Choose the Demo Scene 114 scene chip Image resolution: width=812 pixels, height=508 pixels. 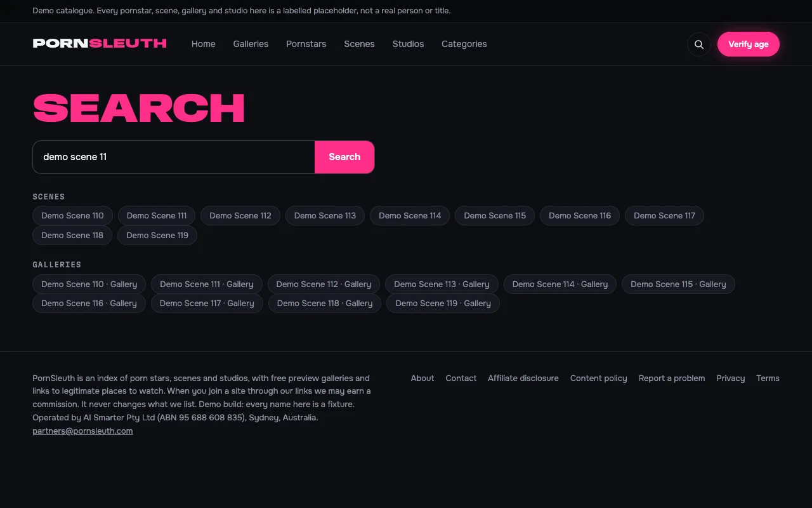(410, 216)
